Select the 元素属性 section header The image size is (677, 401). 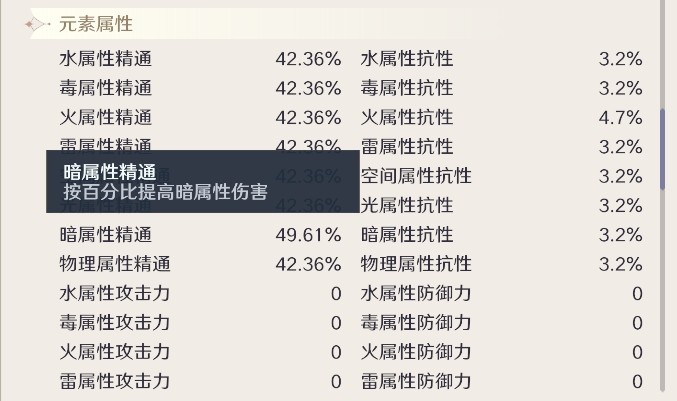tap(96, 24)
